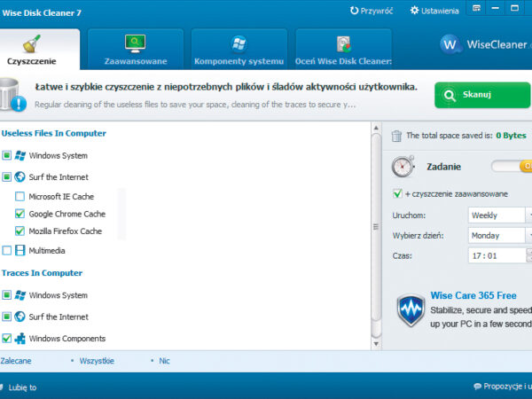Screen dimensions: 532x399
Task: Open the Komponenty systemu tab
Action: coord(239,50)
